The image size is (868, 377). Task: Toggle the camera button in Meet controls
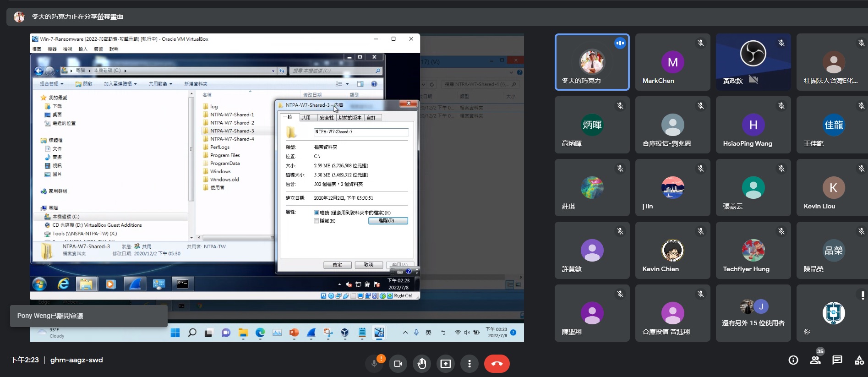click(398, 364)
